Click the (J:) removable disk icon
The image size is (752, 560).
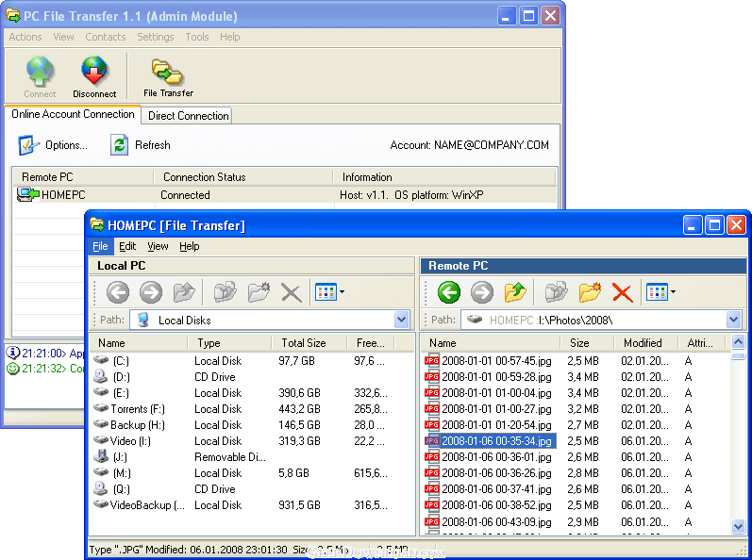coord(100,456)
